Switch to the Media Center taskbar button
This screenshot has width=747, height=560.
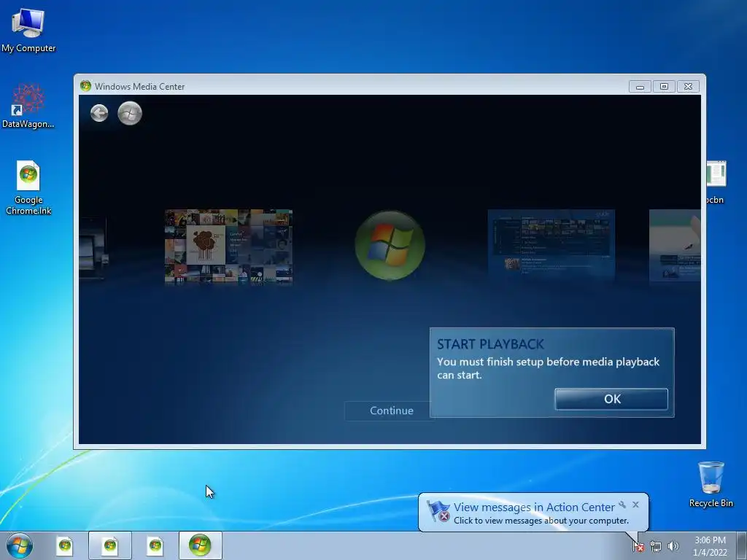[200, 545]
